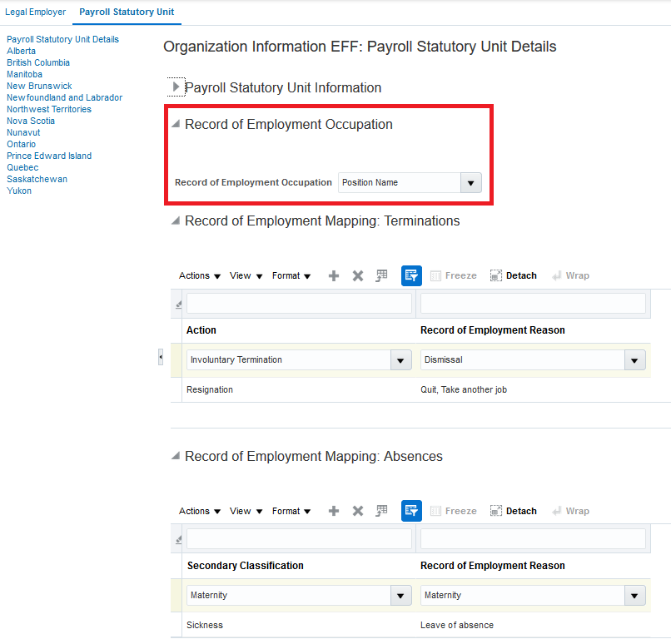This screenshot has height=644, width=671.
Task: Open the Absences table Format menu
Action: tap(291, 512)
